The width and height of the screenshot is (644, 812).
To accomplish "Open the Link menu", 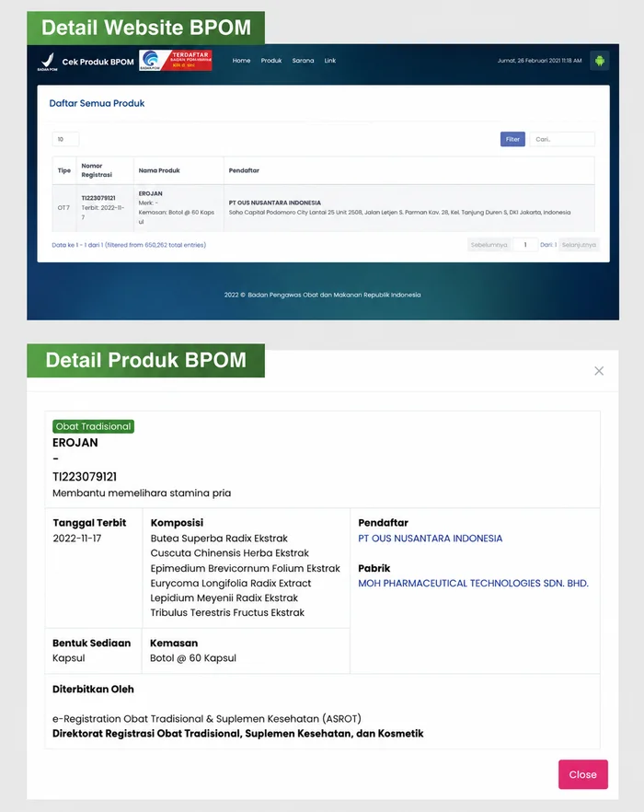I will (x=329, y=61).
